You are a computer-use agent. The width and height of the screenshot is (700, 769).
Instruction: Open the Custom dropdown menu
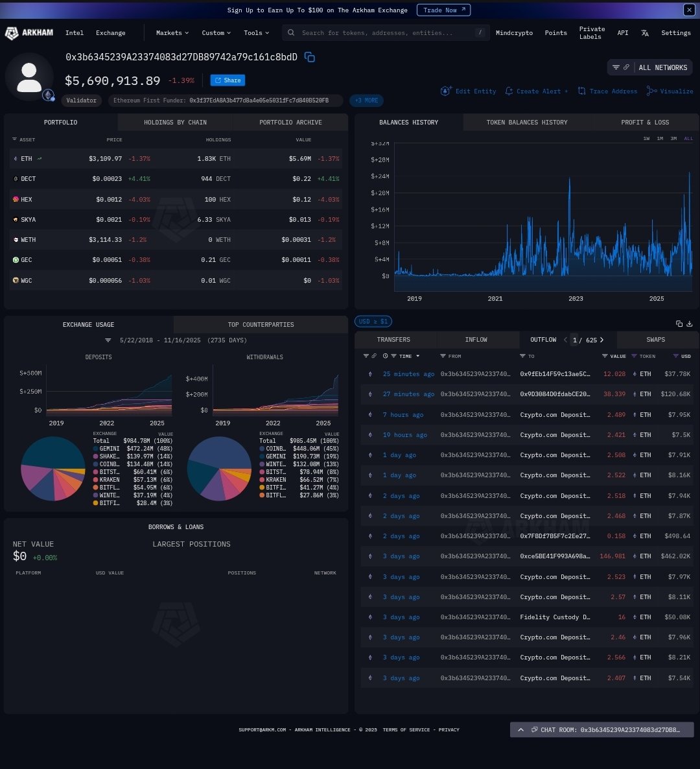[x=216, y=33]
